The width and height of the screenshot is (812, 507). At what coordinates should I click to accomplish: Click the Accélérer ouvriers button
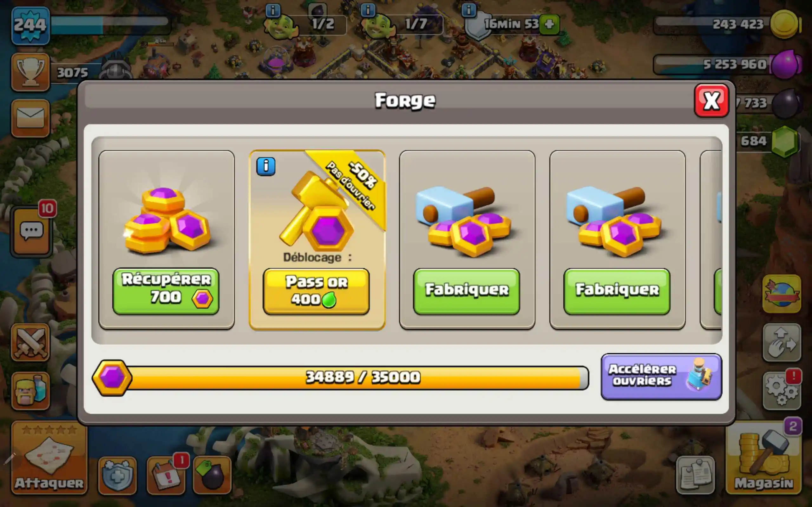[661, 376]
